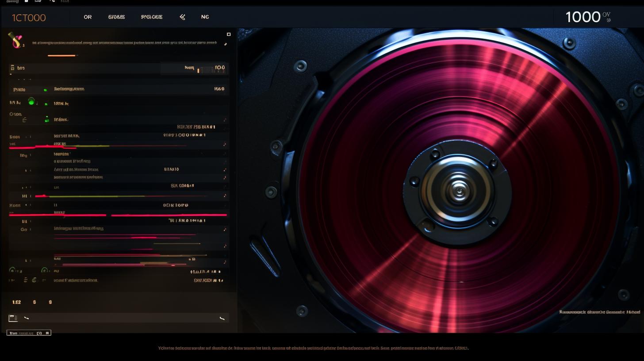Viewport: 644px width, 361px height.
Task: Click the small status field at the bottom left corner
Action: click(x=29, y=332)
